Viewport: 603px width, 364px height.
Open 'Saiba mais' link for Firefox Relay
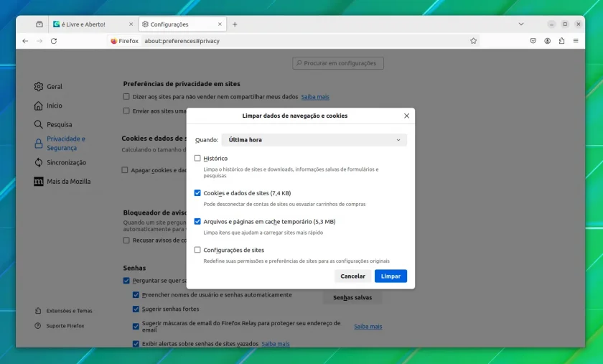(x=368, y=326)
